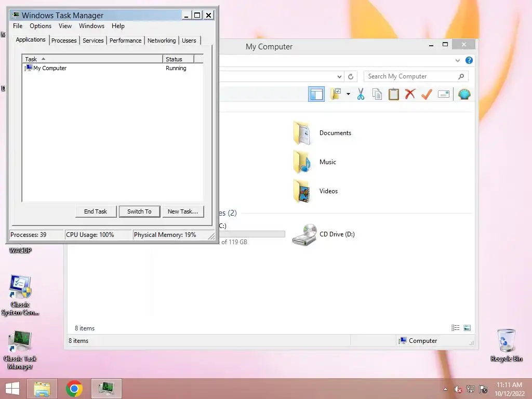The image size is (532, 399).
Task: Click the Rename card icon in toolbar
Action: pyautogui.click(x=444, y=95)
